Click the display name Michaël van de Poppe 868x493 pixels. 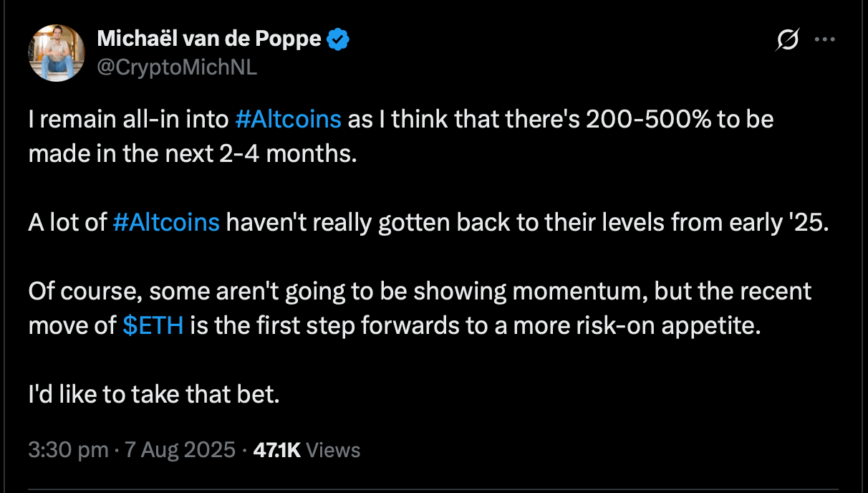(x=210, y=39)
